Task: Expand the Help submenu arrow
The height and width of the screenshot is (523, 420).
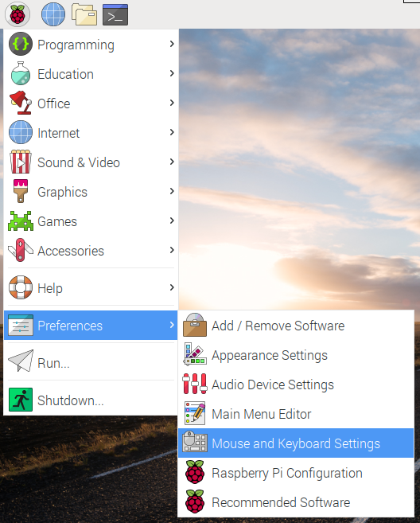Action: coord(172,287)
